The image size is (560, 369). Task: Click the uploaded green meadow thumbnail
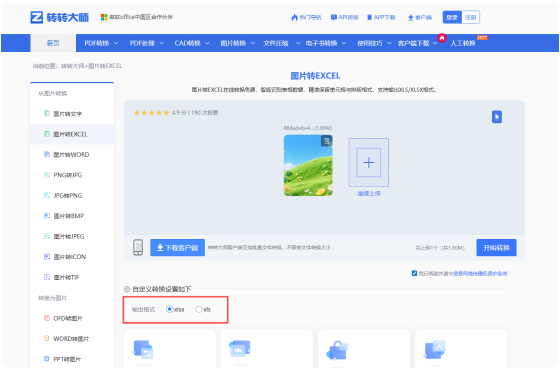(x=308, y=165)
